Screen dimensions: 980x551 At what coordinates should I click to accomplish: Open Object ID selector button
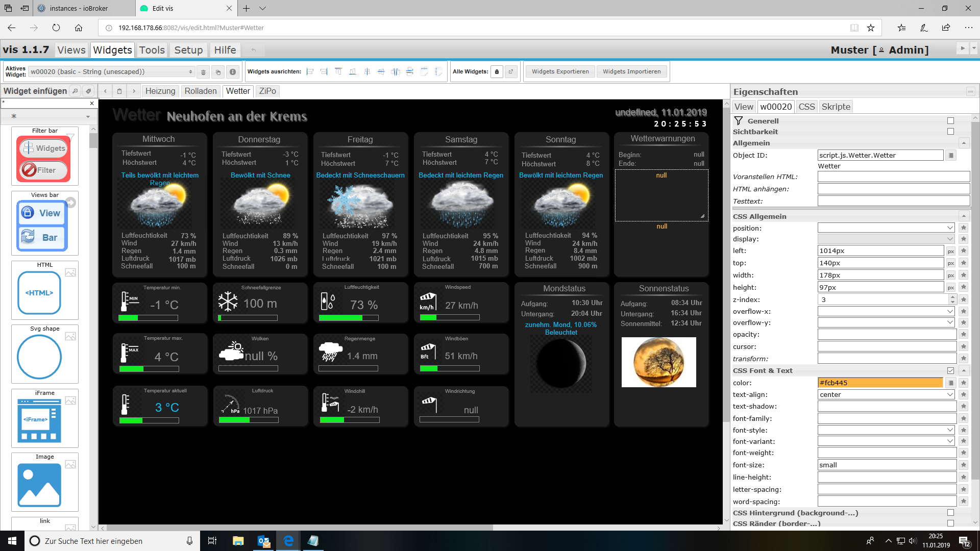(x=951, y=156)
